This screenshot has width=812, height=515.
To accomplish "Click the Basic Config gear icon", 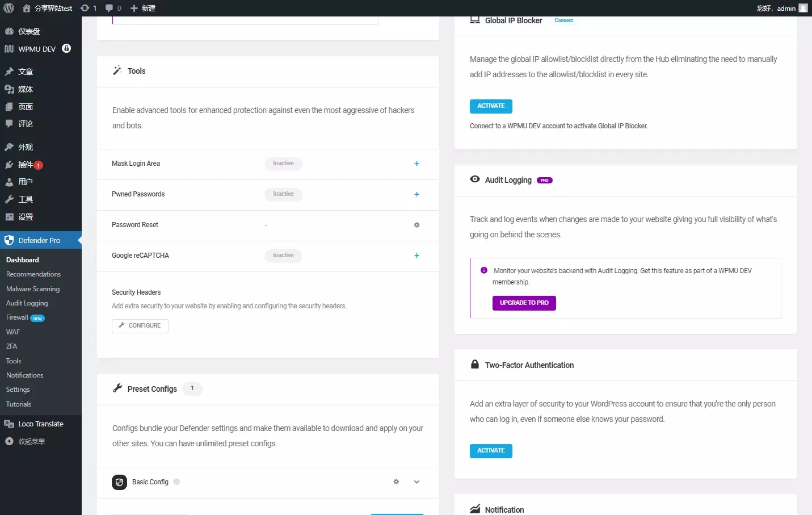I will (x=396, y=481).
